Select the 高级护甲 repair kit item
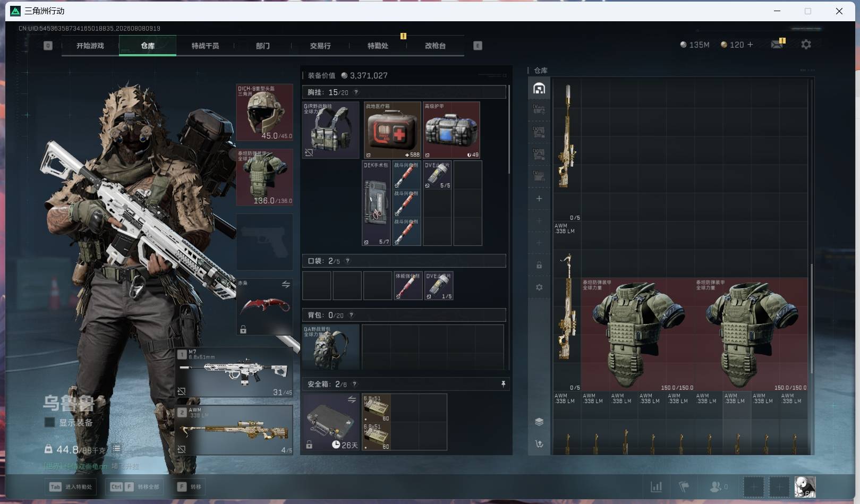 point(452,130)
